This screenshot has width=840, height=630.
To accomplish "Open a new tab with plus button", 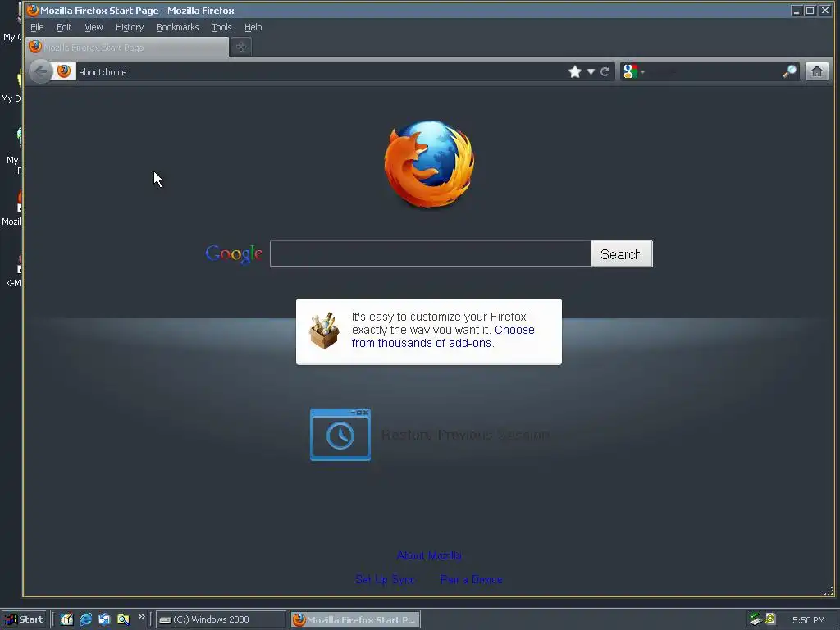I will click(241, 47).
